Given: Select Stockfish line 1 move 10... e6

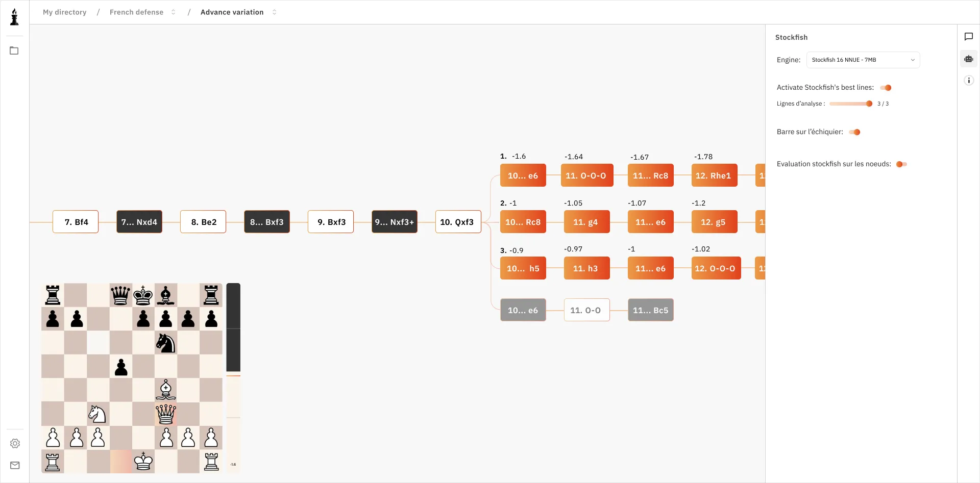Looking at the screenshot, I should [523, 175].
